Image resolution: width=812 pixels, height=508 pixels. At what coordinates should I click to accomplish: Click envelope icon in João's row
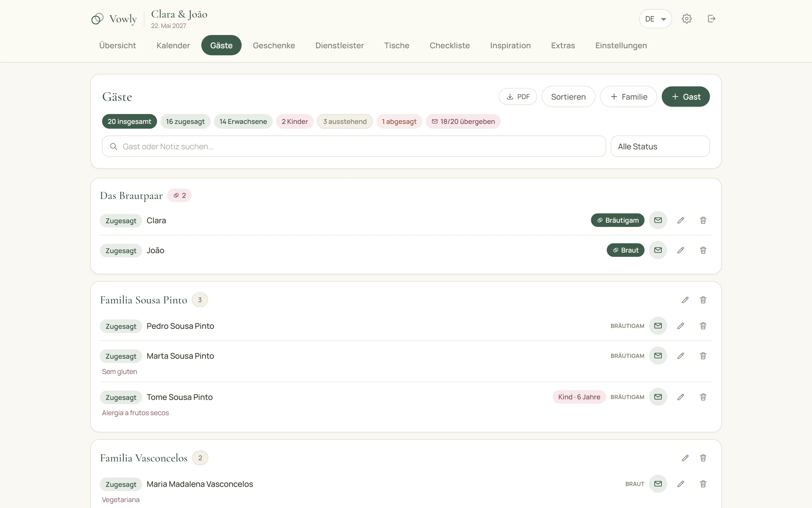coord(658,250)
